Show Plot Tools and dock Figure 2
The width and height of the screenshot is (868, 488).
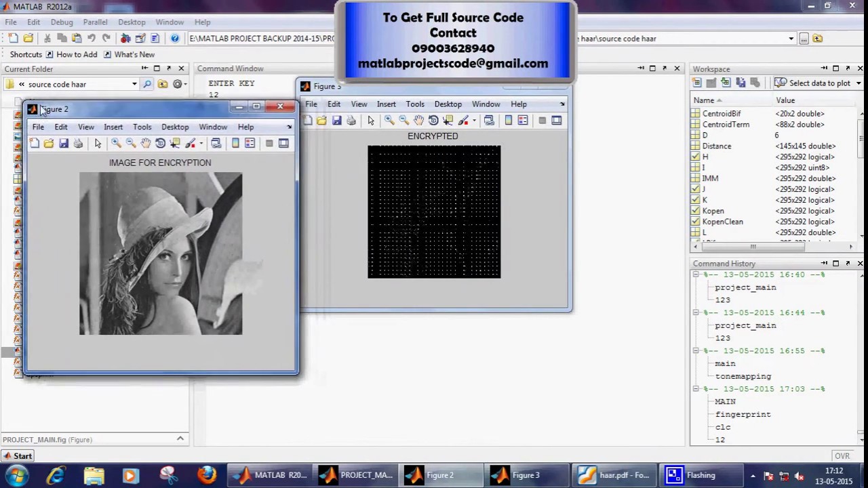[283, 143]
